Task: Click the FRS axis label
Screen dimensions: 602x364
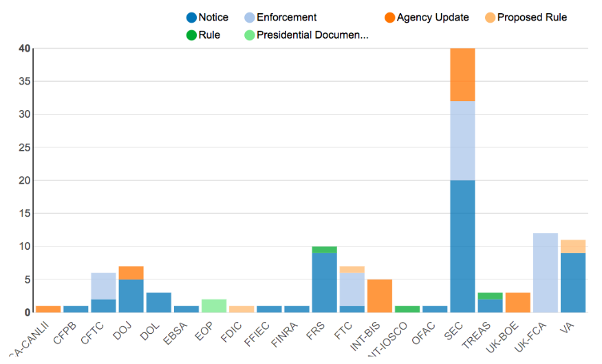Action: click(315, 332)
